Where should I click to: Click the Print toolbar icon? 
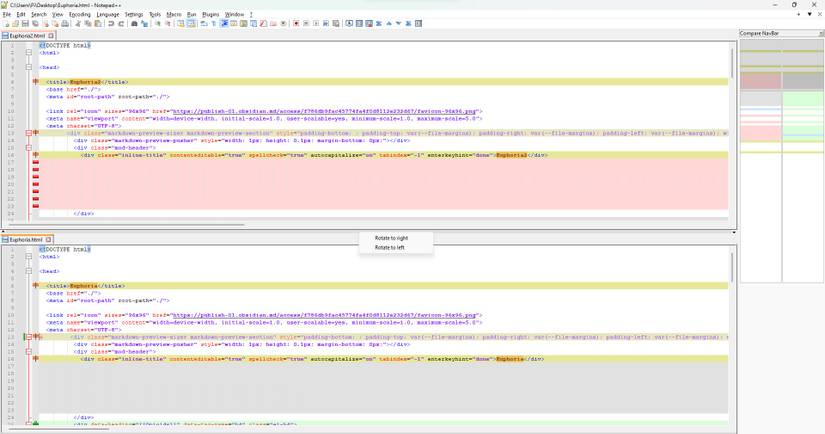(x=64, y=24)
